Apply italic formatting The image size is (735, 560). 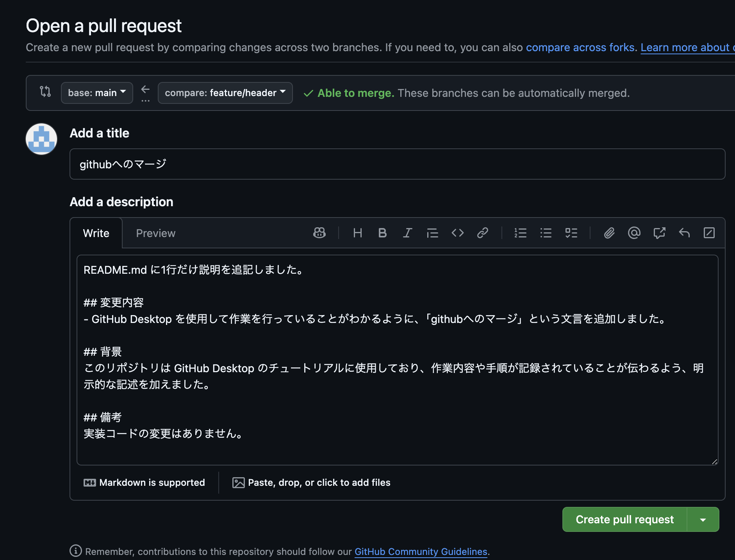point(407,233)
